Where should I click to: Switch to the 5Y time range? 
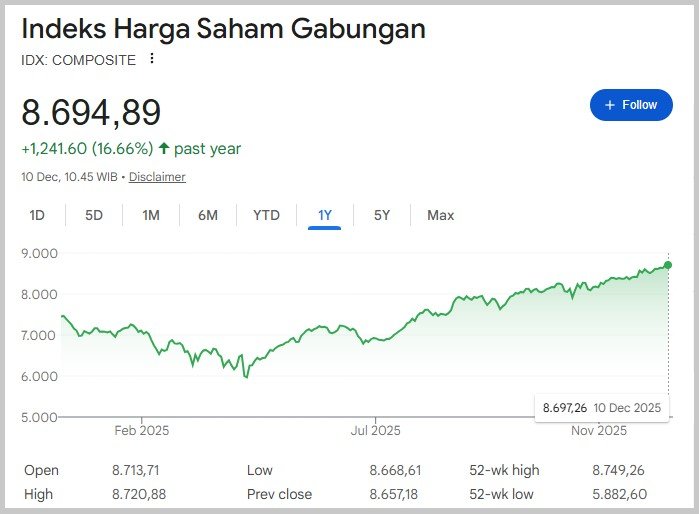pos(382,215)
